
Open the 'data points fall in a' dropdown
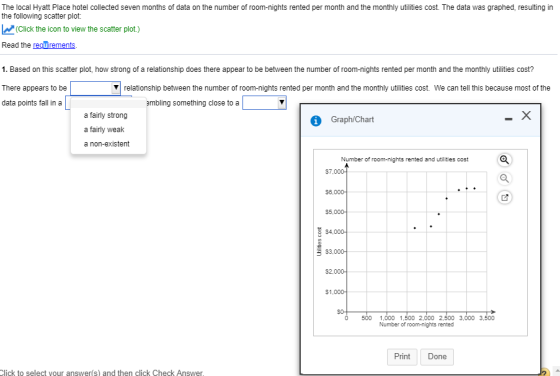point(68,103)
